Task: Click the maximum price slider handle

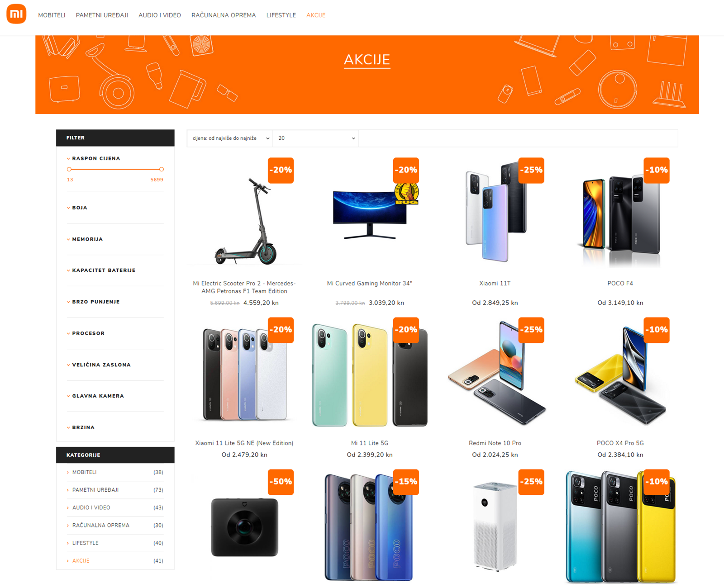Action: point(162,169)
